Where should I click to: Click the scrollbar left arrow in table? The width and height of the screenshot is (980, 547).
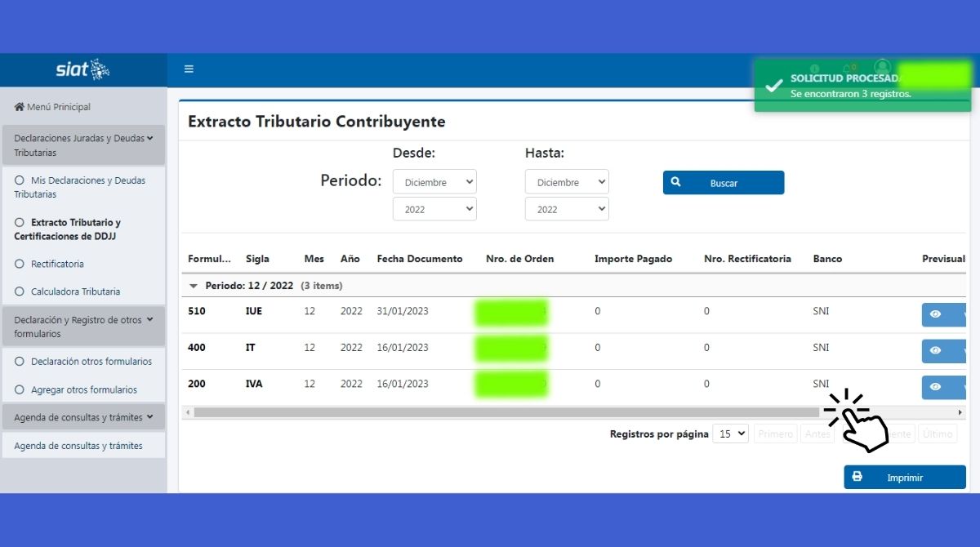tap(188, 413)
